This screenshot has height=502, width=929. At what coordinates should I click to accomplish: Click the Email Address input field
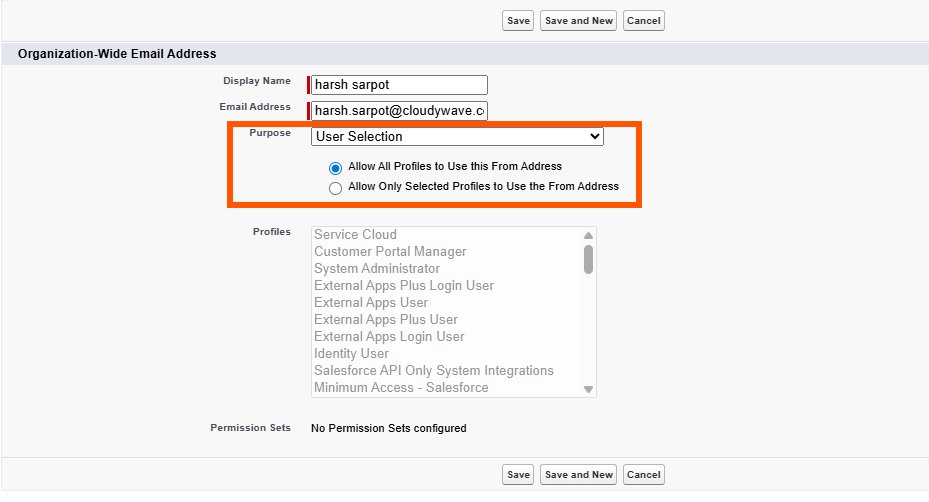click(x=399, y=110)
